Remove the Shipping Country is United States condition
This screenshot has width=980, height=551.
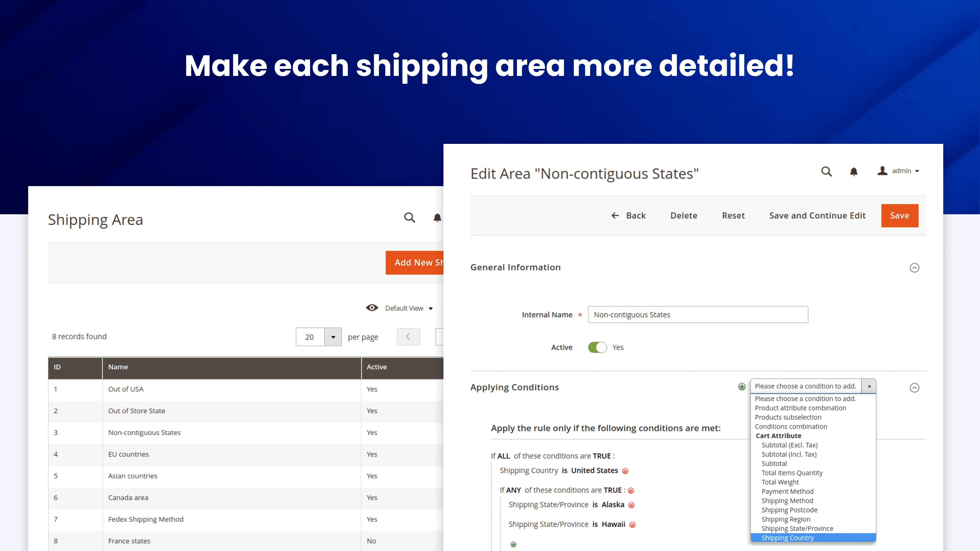point(625,471)
